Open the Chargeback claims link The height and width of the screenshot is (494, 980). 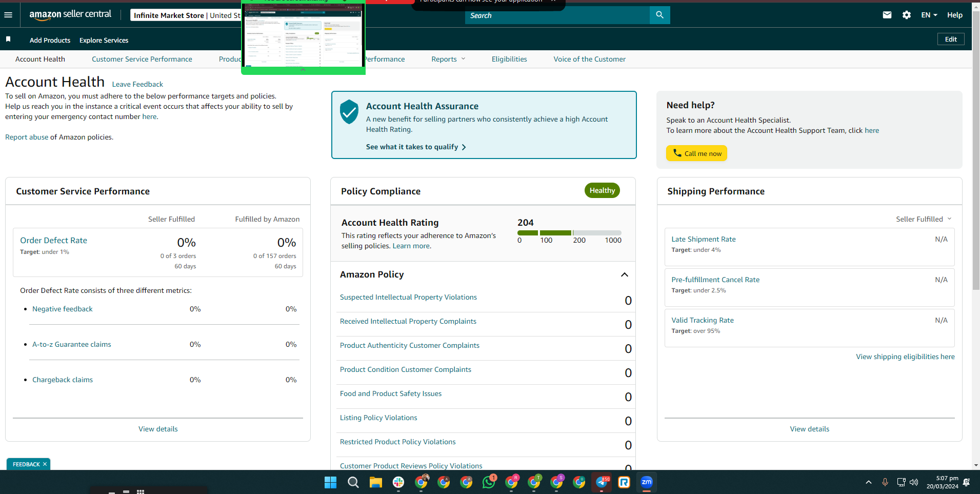pyautogui.click(x=63, y=380)
